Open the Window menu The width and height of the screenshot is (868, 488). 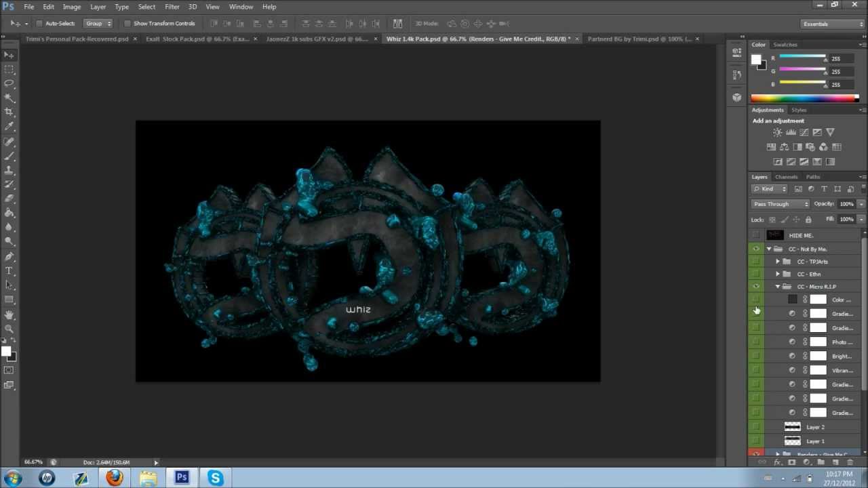coord(241,7)
